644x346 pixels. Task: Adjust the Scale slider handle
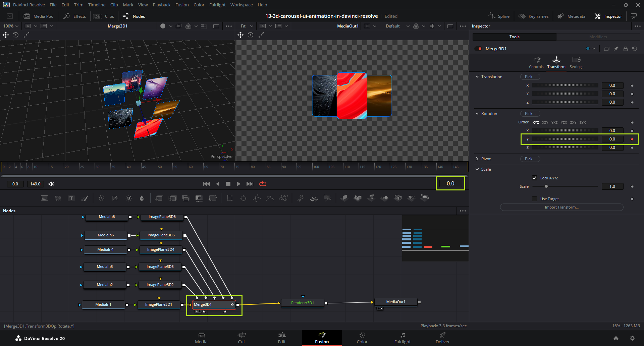click(x=546, y=186)
